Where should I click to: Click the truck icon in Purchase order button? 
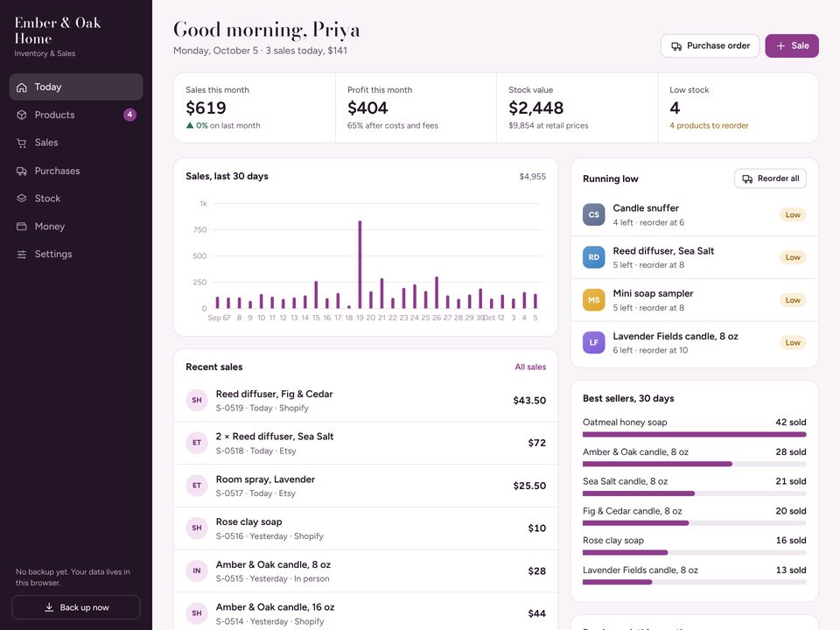coord(676,46)
